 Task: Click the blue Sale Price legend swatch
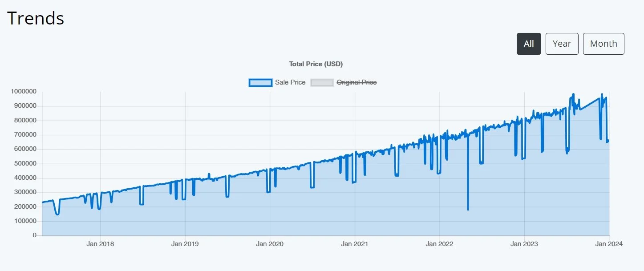tap(260, 82)
